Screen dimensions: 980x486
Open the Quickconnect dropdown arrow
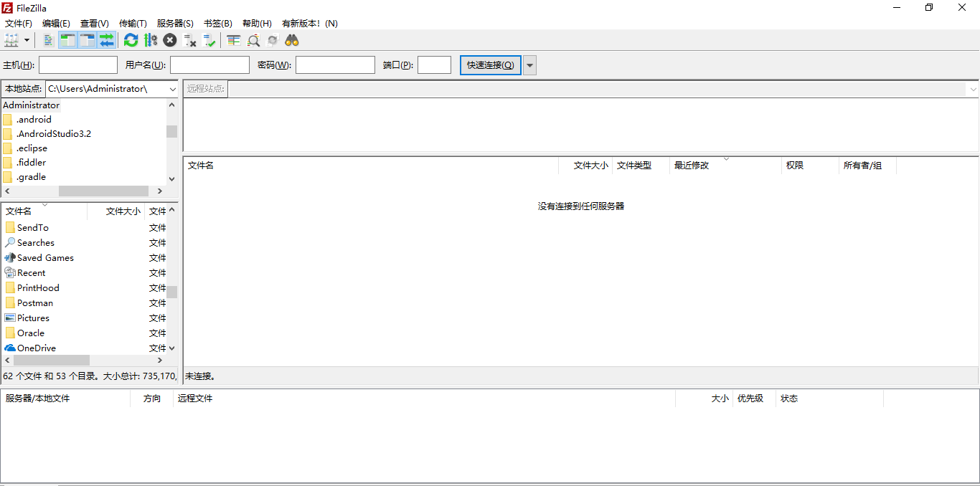click(529, 65)
